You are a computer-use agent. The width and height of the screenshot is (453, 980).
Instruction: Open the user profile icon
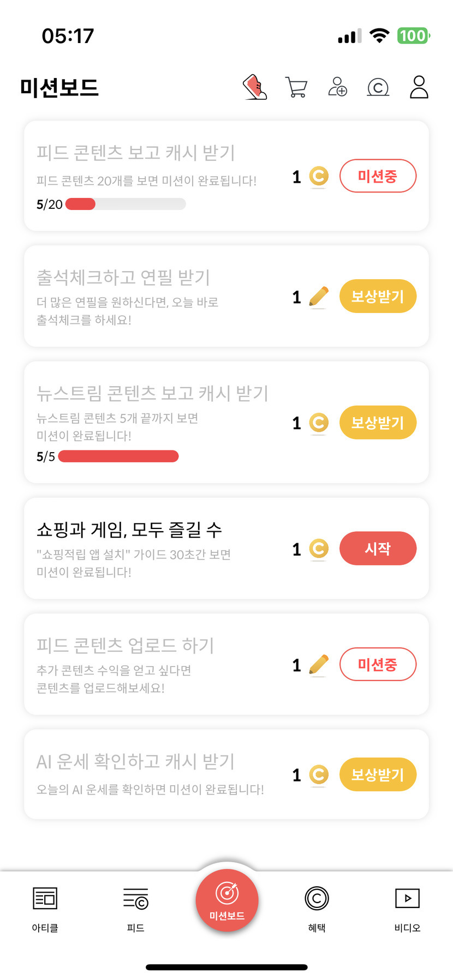(419, 87)
